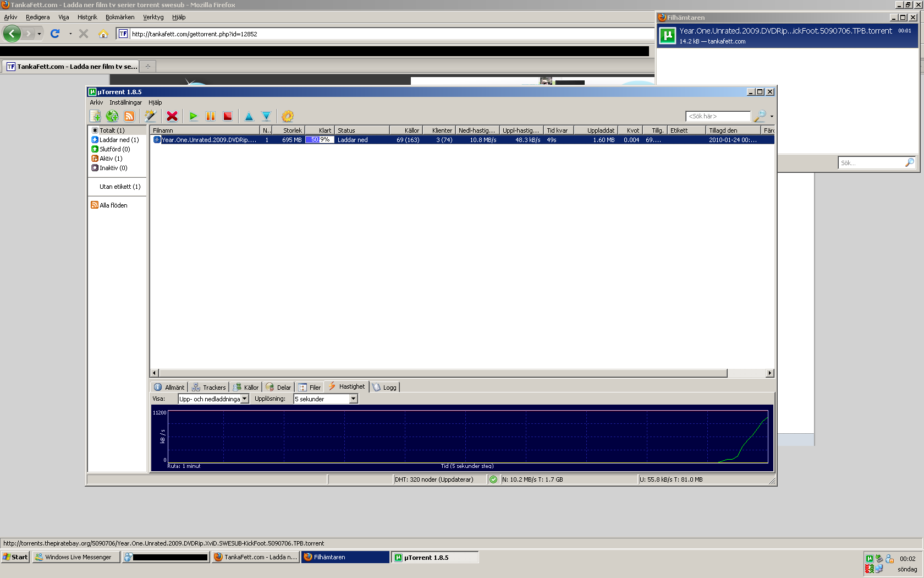Open the Upplösning '5 sekunder' dropdown
Image resolution: width=924 pixels, height=578 pixels.
326,399
